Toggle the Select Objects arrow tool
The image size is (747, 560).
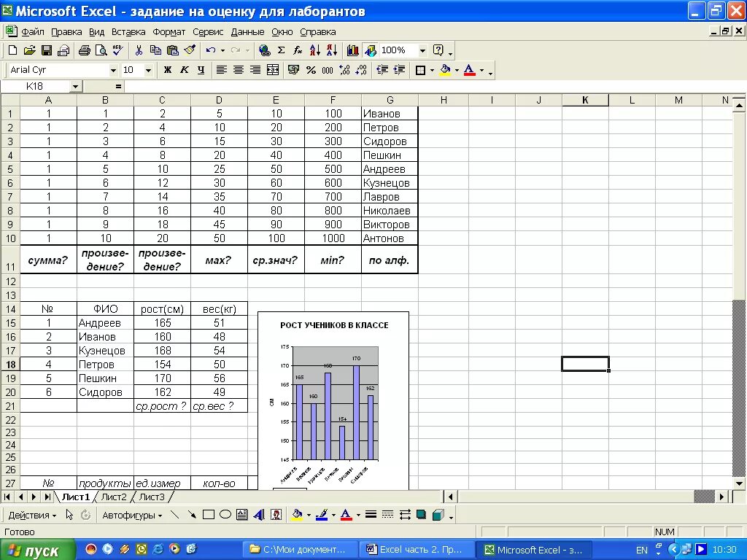[69, 515]
